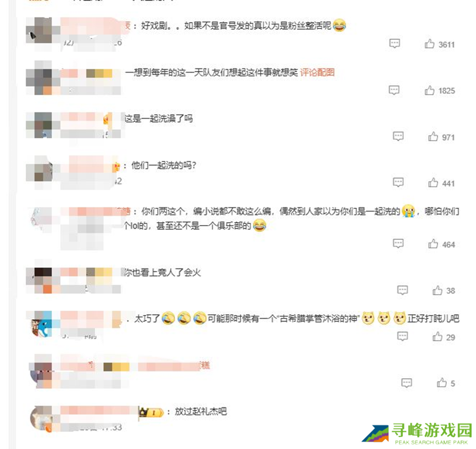Reply to the comment with 3611 likes
The height and width of the screenshot is (449, 476).
(394, 43)
